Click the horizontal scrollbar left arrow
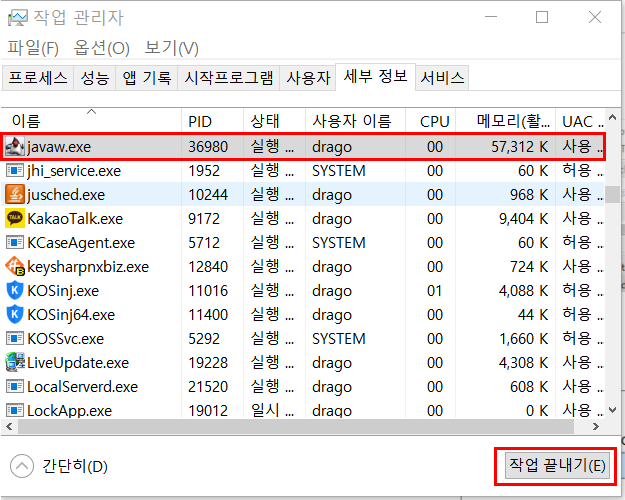The height and width of the screenshot is (500, 625). (x=10, y=426)
